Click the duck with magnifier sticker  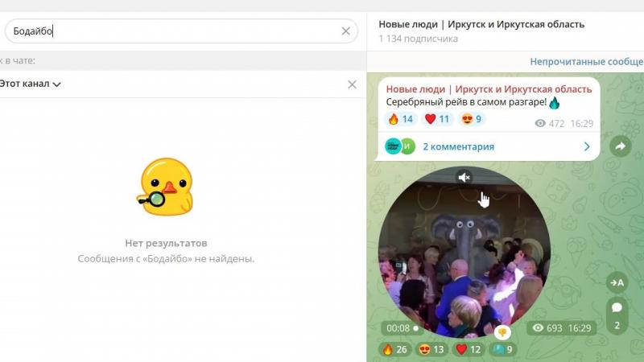click(x=166, y=187)
